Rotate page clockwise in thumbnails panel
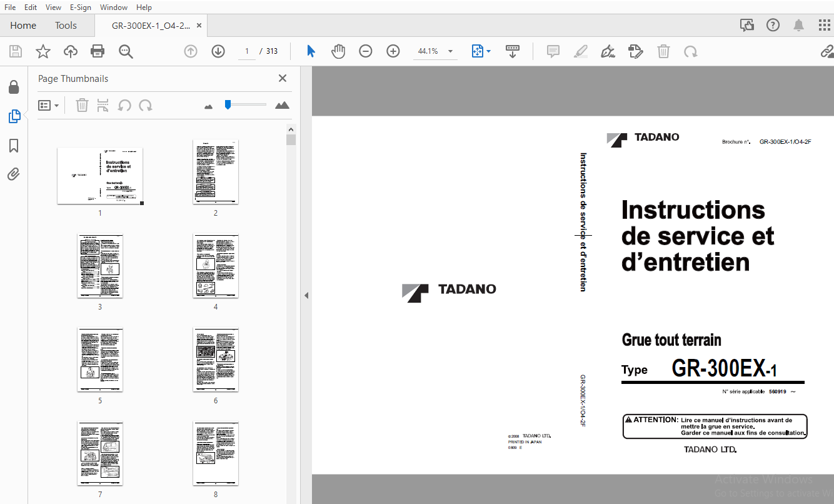 [x=146, y=105]
